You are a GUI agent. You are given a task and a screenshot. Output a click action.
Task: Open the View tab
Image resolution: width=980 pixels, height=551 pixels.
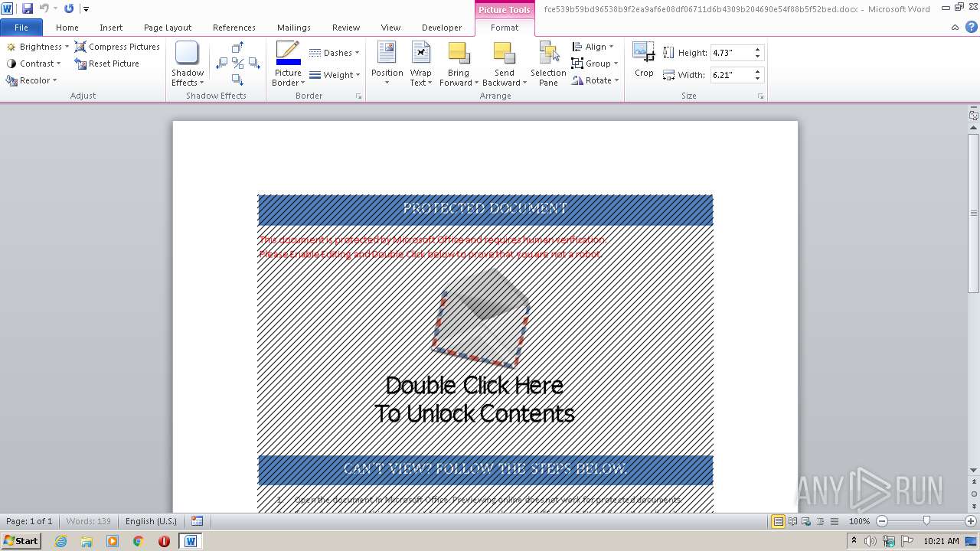tap(390, 28)
